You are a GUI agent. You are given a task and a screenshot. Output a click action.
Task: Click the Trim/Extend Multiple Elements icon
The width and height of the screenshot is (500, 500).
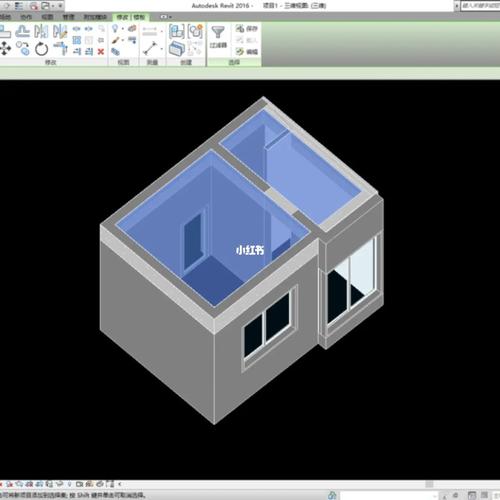[x=89, y=52]
